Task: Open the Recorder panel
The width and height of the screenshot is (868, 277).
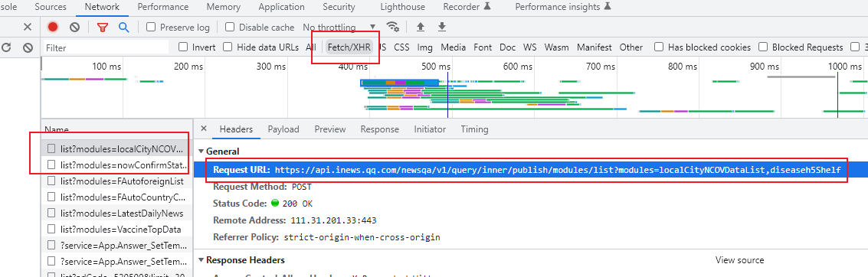Action: (x=467, y=7)
